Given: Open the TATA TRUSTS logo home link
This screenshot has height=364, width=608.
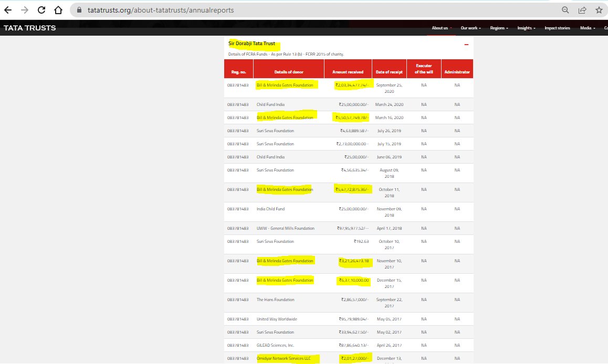Looking at the screenshot, I should click(x=30, y=28).
